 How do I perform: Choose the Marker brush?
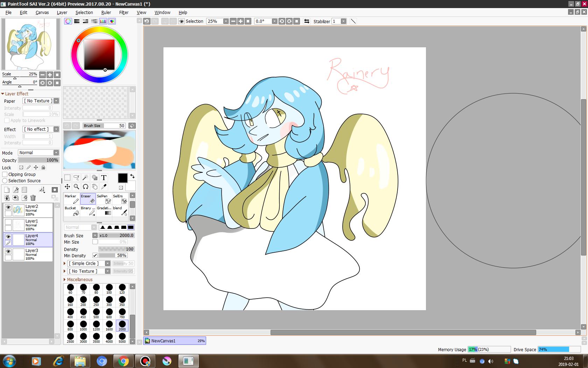point(72,199)
